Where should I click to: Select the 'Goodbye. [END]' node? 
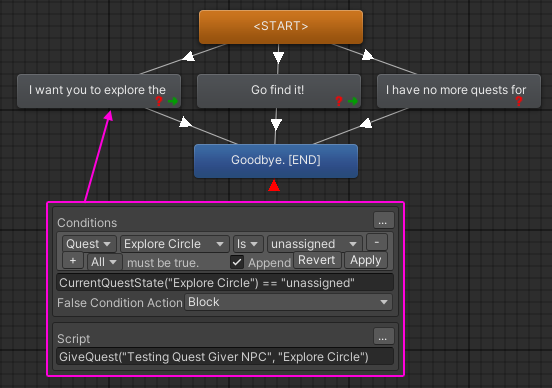276,161
